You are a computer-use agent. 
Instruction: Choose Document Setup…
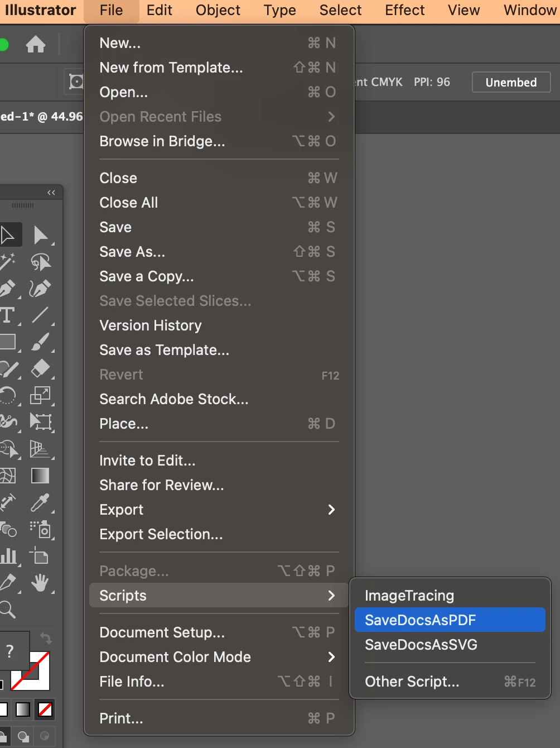219,632
